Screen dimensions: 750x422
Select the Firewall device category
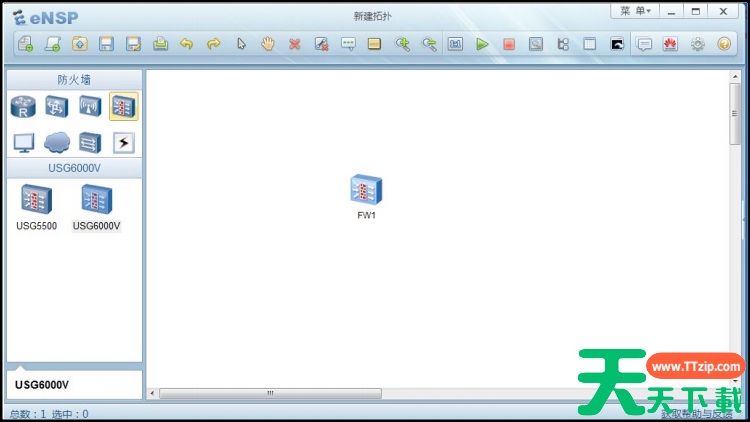[124, 106]
